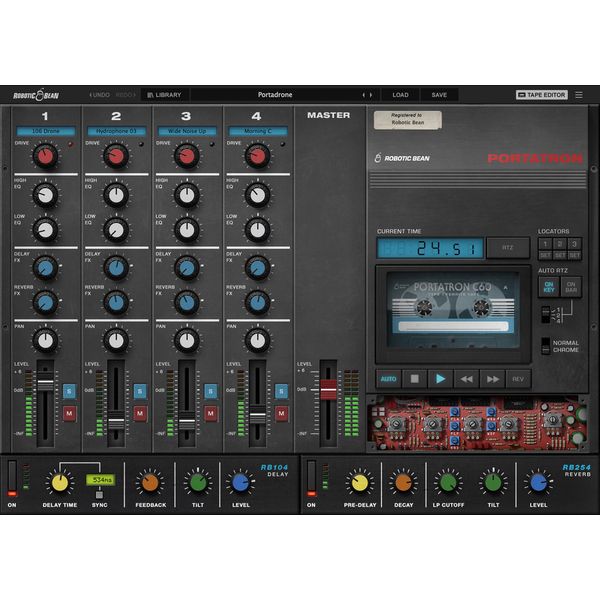Enable Auto RTZ On Bar
Image resolution: width=600 pixels, height=600 pixels.
(571, 287)
